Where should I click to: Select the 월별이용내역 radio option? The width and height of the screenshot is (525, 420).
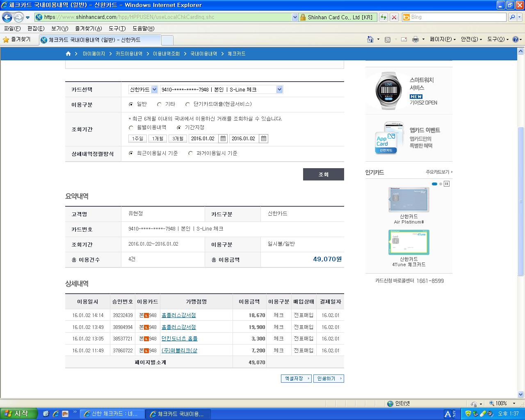point(131,128)
